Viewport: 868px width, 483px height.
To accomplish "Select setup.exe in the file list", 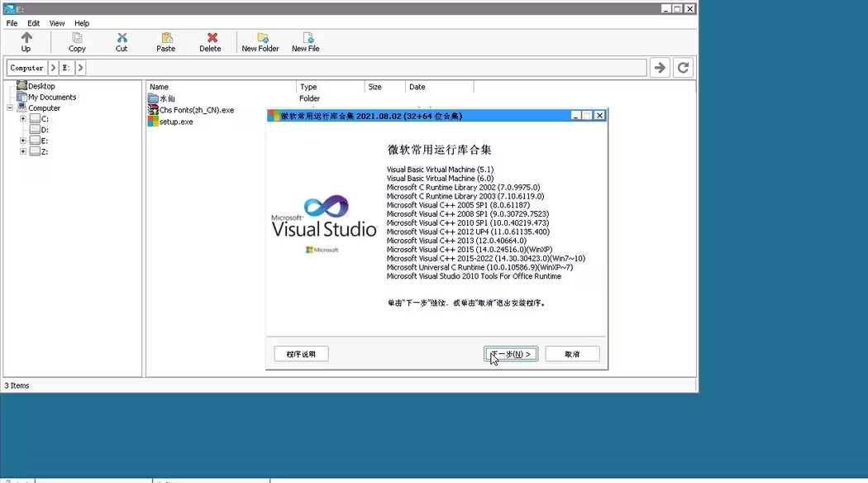I will (x=176, y=122).
